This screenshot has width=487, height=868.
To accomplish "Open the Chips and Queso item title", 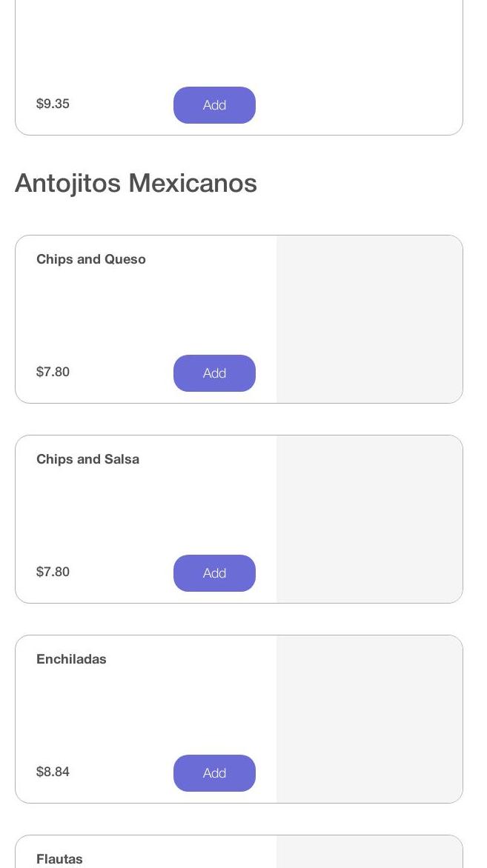I will [91, 259].
